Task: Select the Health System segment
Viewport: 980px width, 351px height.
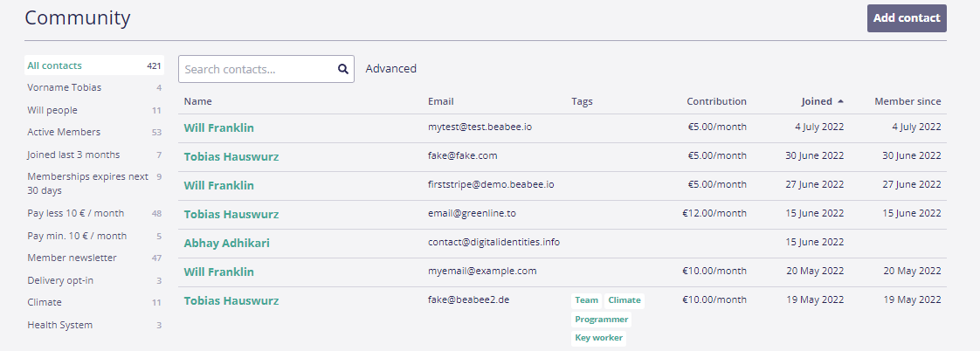Action: [59, 325]
